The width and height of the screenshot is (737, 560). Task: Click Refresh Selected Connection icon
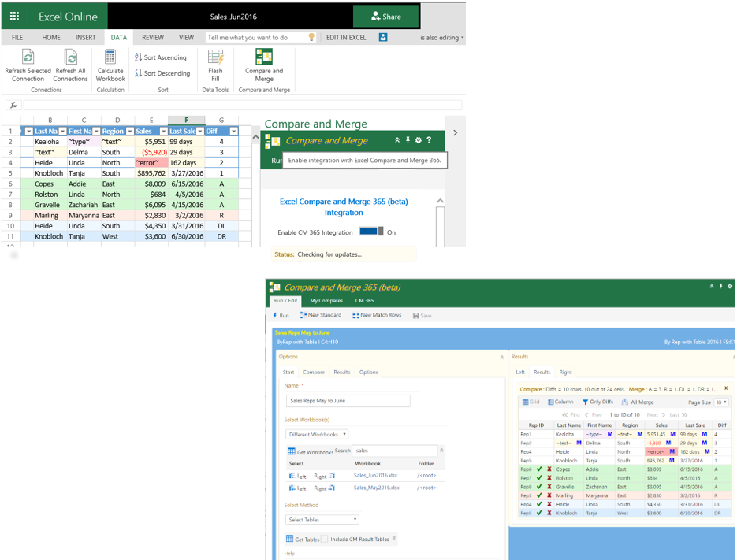click(x=28, y=57)
